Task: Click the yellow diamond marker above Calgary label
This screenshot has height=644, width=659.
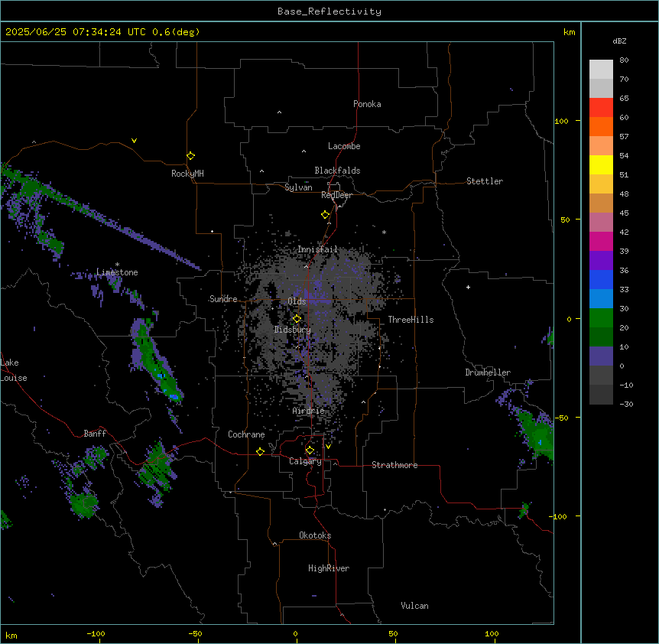Action: [310, 450]
